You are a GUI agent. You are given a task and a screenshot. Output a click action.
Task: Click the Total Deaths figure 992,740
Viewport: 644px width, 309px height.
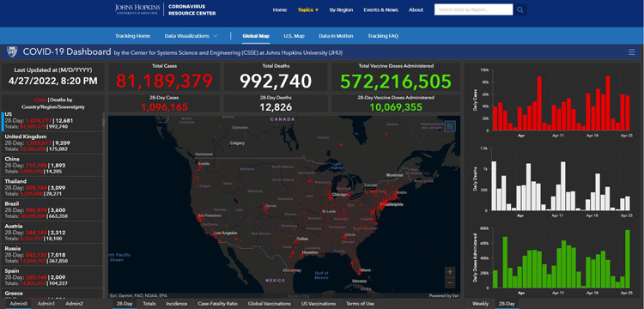(276, 81)
